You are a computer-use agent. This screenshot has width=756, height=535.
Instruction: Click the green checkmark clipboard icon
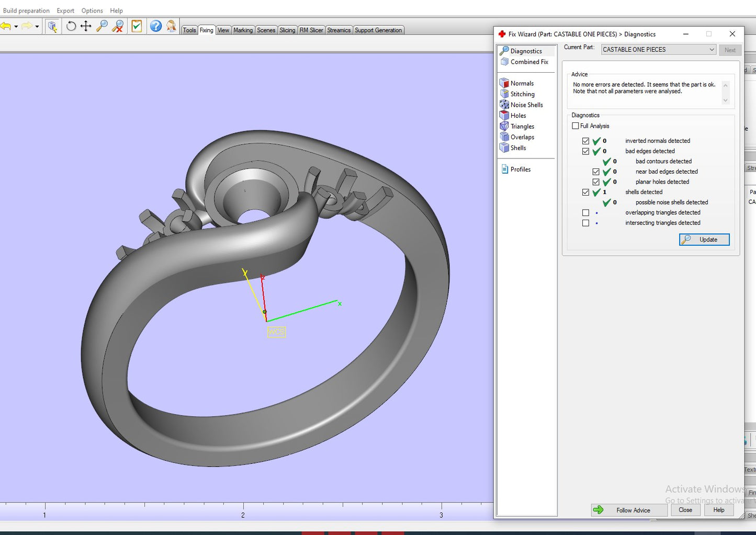(x=137, y=26)
